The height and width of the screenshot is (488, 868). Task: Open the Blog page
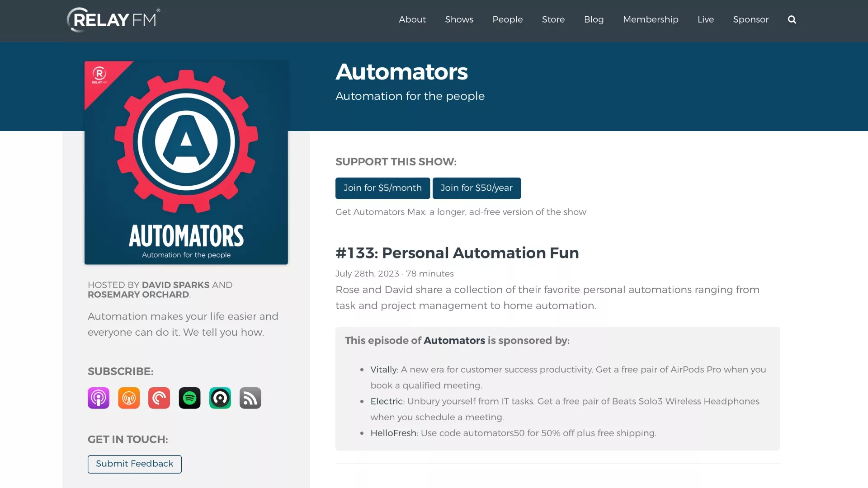594,19
